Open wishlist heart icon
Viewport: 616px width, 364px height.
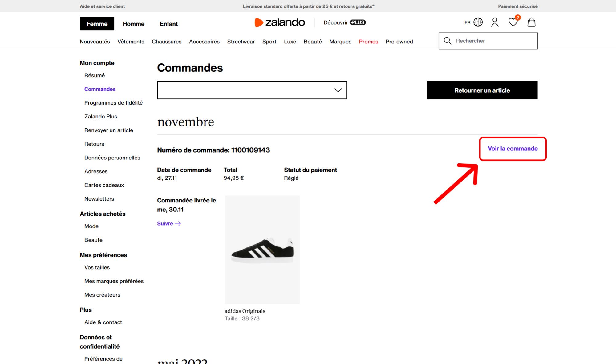(x=513, y=22)
